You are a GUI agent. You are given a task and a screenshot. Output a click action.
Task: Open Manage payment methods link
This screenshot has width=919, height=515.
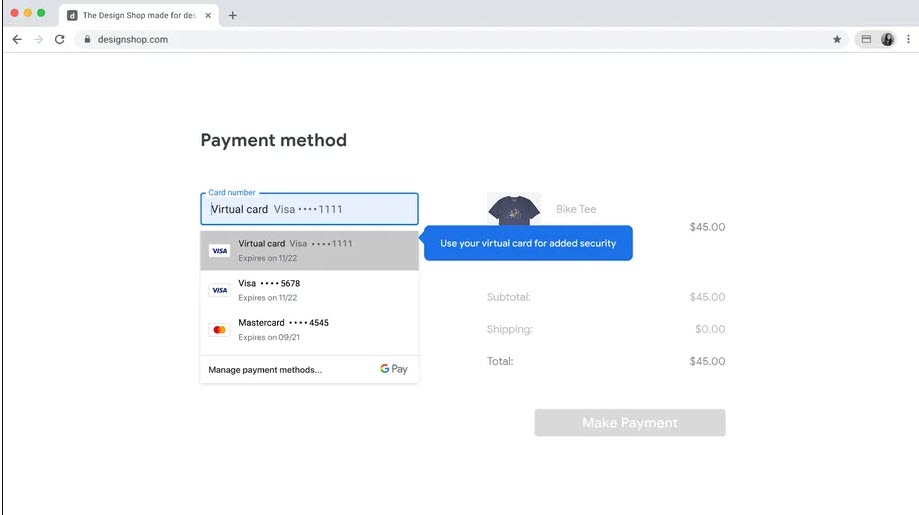pos(265,370)
